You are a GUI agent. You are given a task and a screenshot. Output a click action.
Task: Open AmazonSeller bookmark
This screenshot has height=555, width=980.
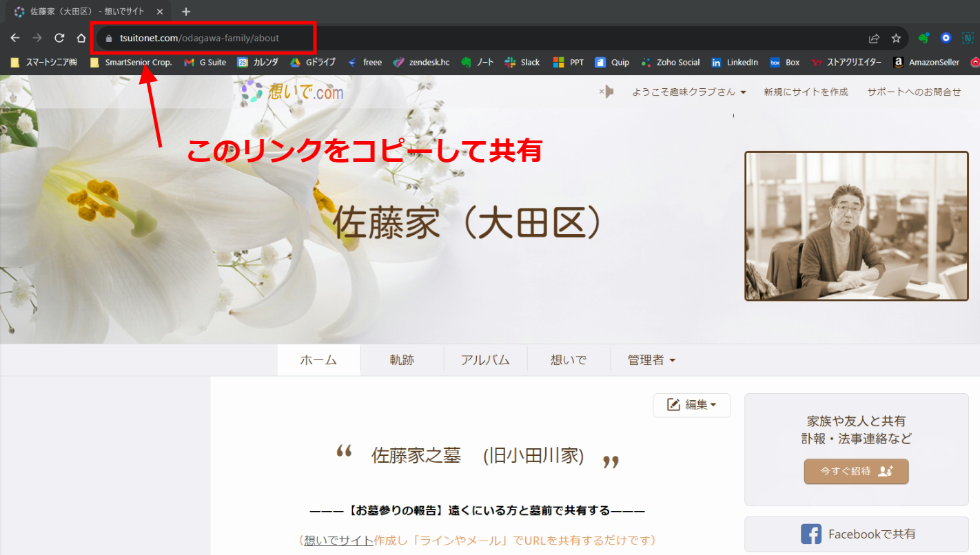(x=926, y=62)
